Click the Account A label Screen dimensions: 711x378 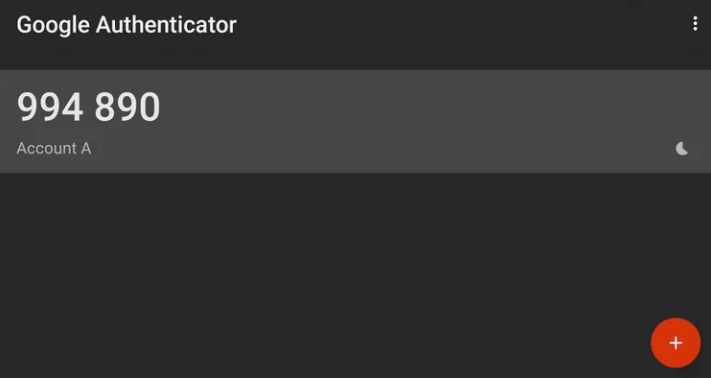point(54,148)
